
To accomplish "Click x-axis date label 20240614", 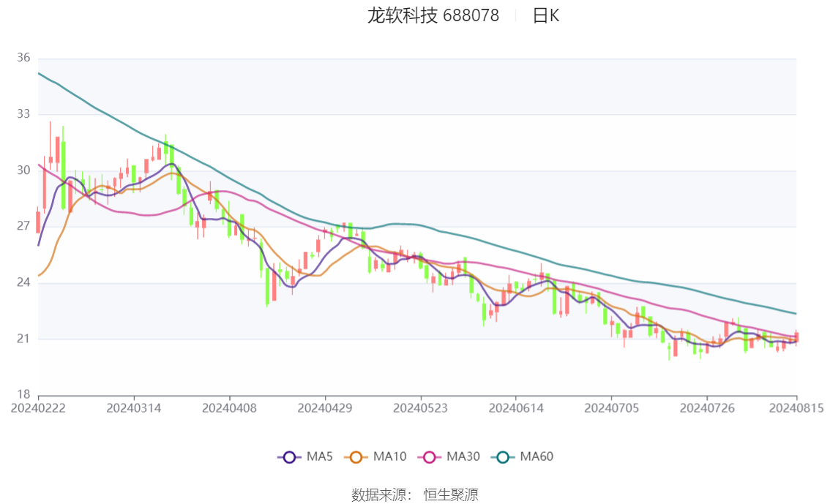I will click(516, 408).
